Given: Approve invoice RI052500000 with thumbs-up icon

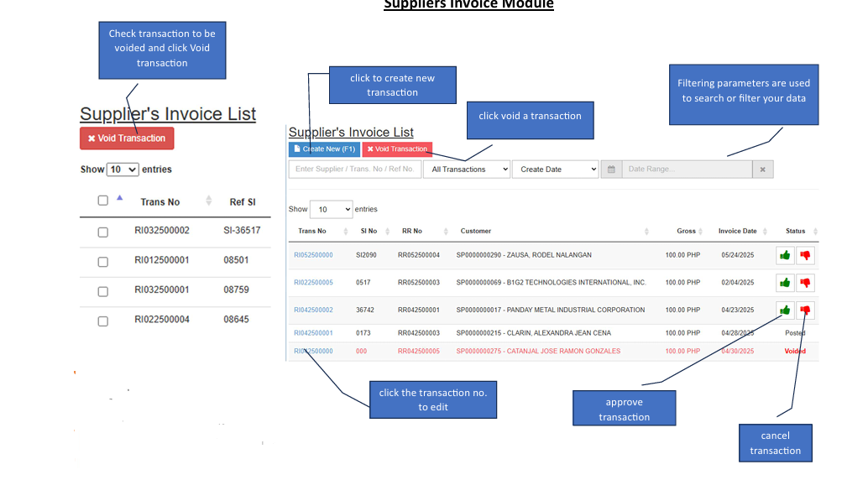Looking at the screenshot, I should 785,255.
